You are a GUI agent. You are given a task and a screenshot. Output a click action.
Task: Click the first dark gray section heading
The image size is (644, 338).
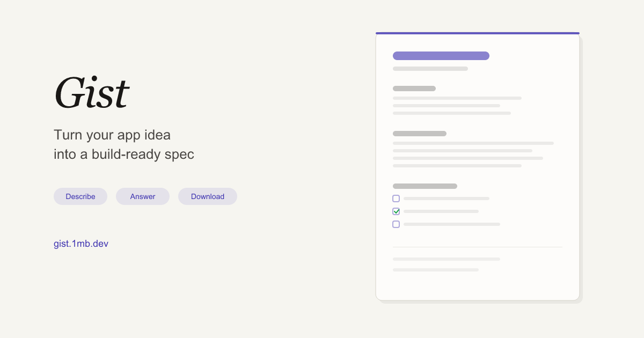414,89
